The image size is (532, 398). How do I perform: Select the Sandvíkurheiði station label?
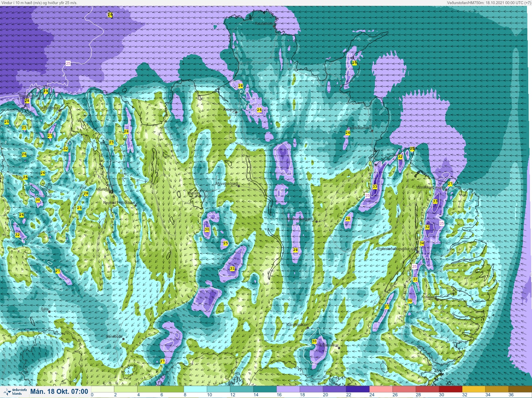pos(359,128)
